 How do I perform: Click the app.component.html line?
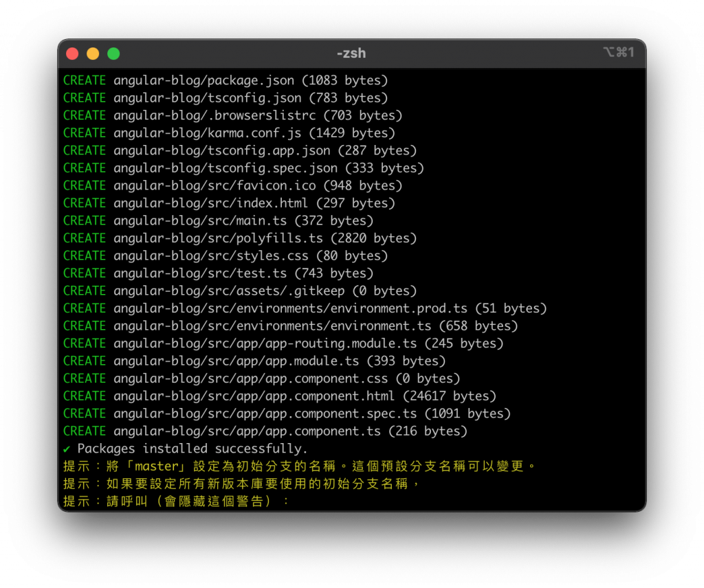pyautogui.click(x=280, y=396)
